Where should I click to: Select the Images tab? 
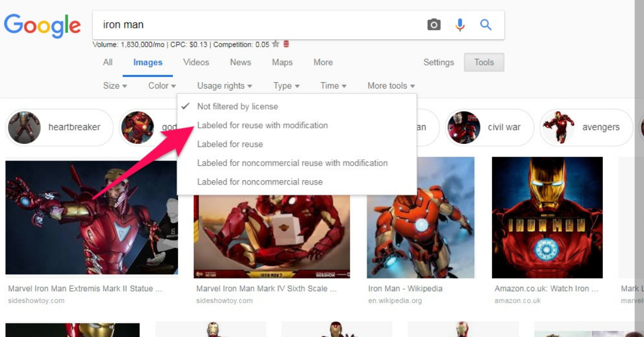tap(148, 62)
